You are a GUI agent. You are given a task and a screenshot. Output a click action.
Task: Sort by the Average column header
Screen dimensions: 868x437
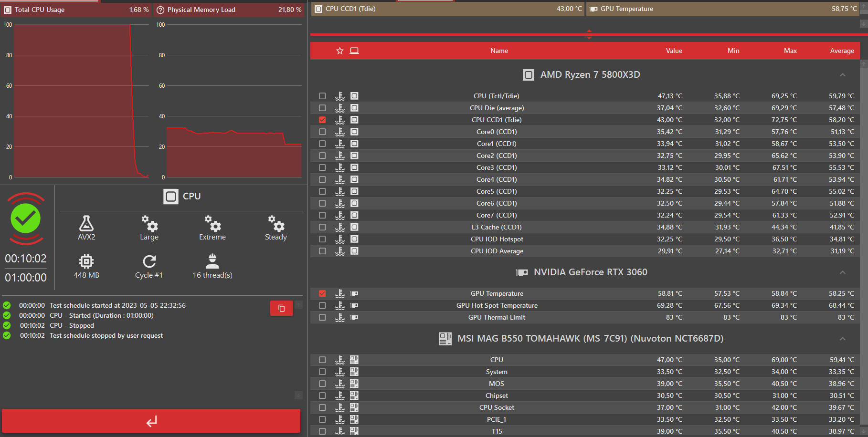[x=842, y=51]
